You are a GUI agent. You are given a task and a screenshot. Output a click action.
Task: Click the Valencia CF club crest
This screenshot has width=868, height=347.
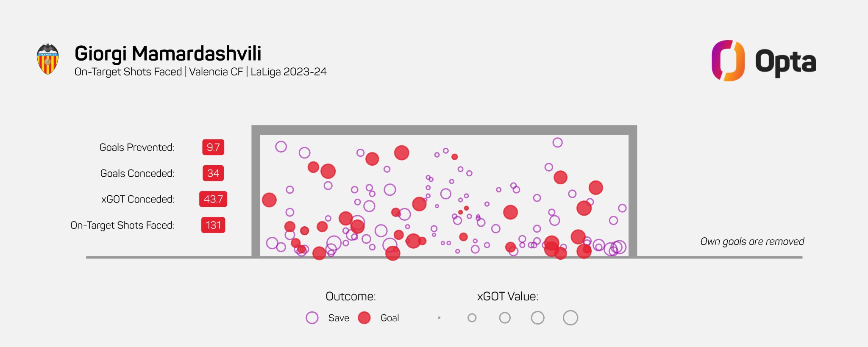pyautogui.click(x=47, y=59)
